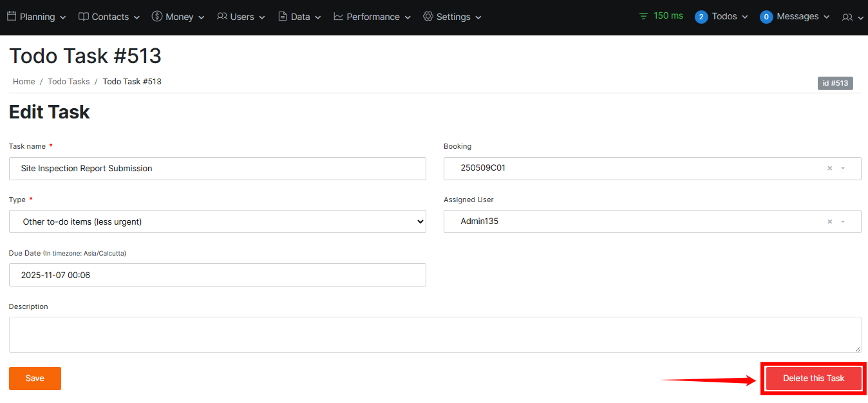Click the user account icon at top right
This screenshot has width=868, height=403.
click(847, 17)
